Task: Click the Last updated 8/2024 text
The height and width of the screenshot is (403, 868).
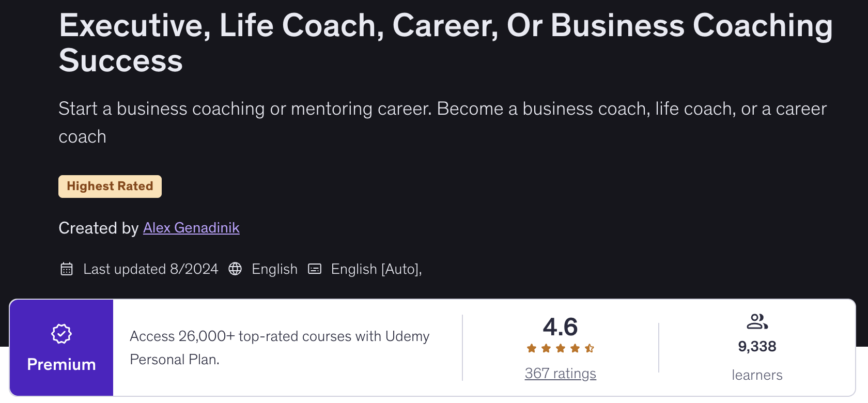Action: point(150,269)
